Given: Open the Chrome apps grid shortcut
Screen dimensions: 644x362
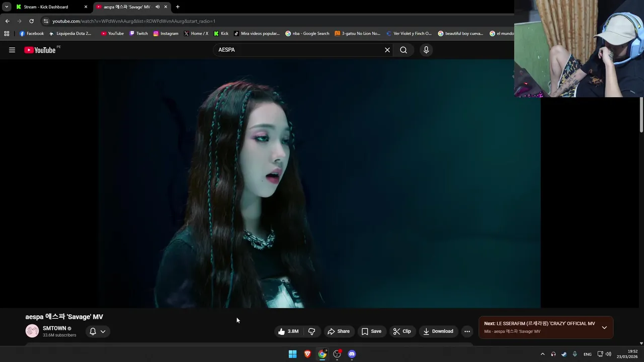Looking at the screenshot, I should tap(7, 34).
